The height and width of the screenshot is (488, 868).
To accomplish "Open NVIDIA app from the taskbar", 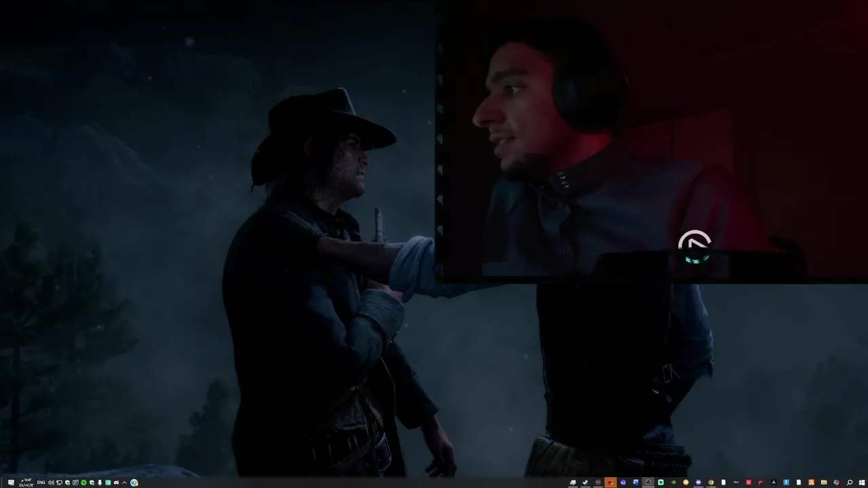I will point(673,483).
